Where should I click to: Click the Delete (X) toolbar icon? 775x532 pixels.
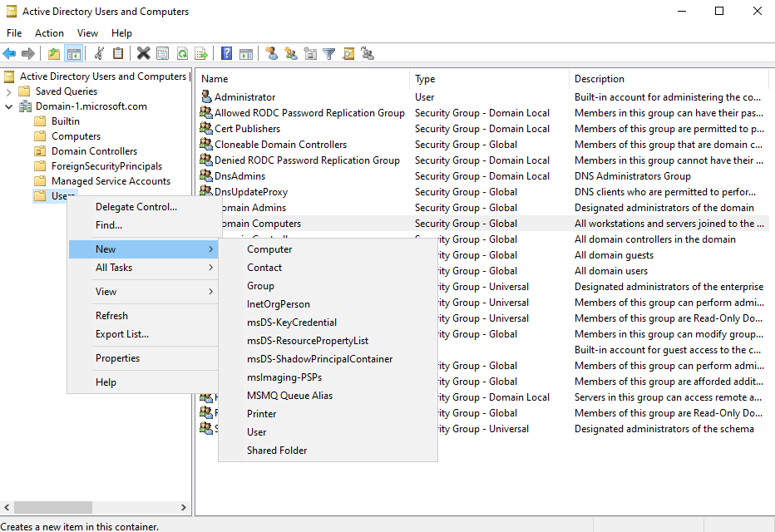(142, 53)
